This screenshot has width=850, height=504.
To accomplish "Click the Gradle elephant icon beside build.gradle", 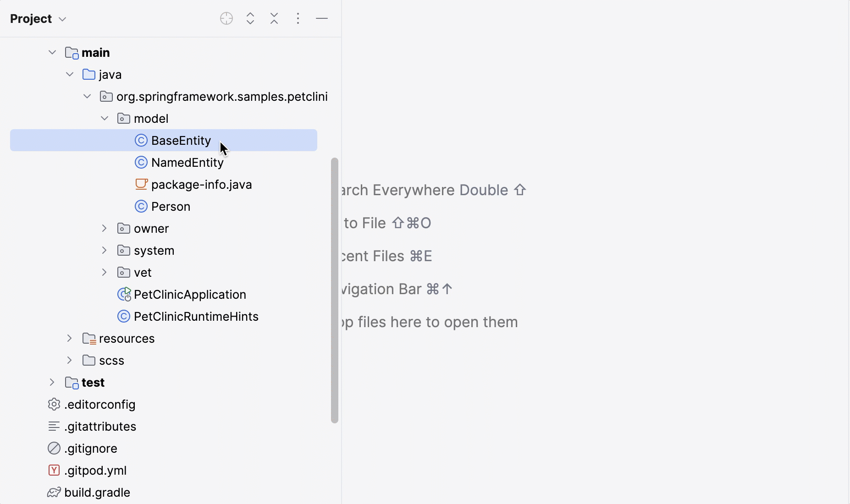I will click(54, 492).
